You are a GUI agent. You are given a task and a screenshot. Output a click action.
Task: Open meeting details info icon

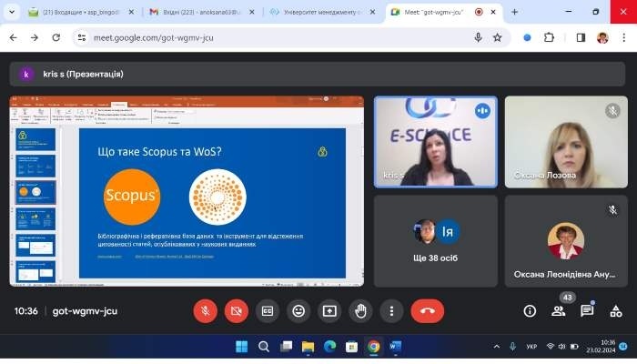(x=530, y=311)
